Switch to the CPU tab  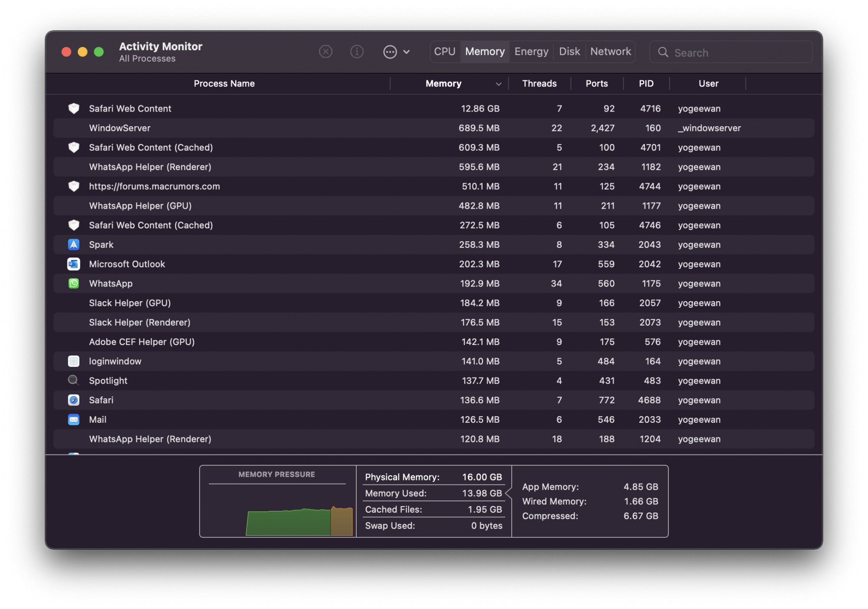point(444,52)
